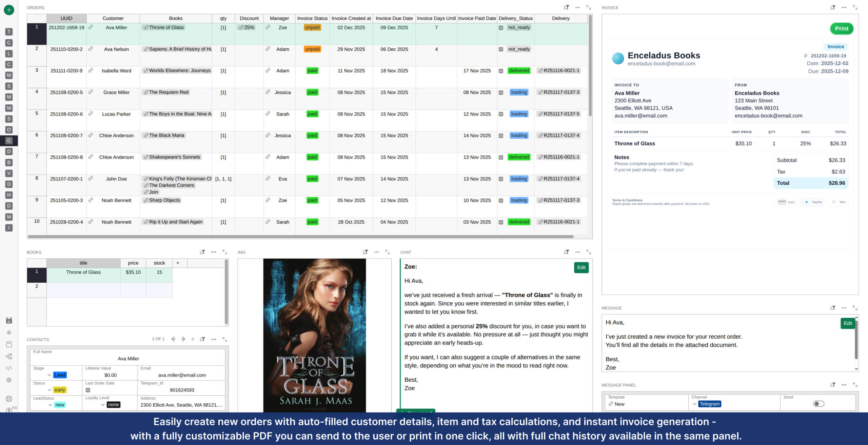Image resolution: width=868 pixels, height=445 pixels.
Task: Click the green Print button
Action: coord(841,29)
